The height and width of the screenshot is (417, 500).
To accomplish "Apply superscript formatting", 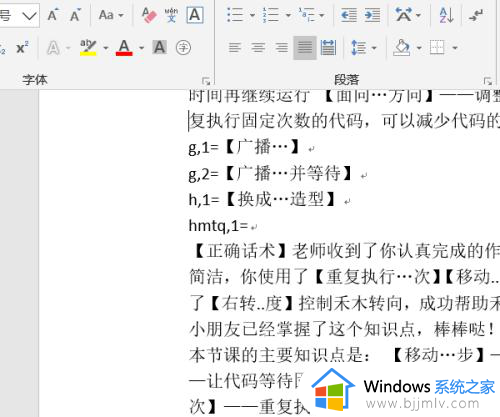I will [22, 48].
